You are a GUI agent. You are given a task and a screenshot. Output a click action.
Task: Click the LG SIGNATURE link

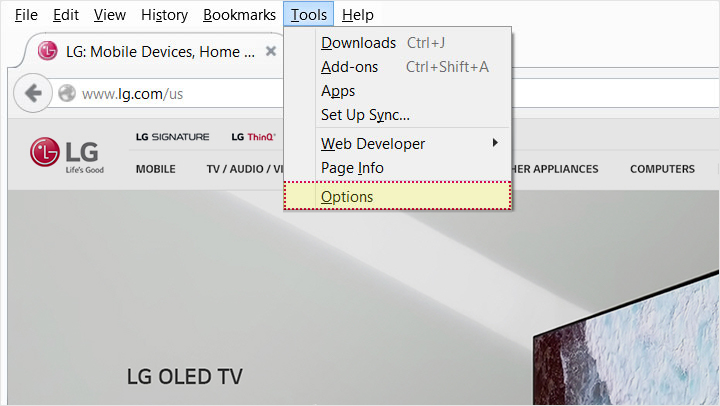(x=172, y=137)
